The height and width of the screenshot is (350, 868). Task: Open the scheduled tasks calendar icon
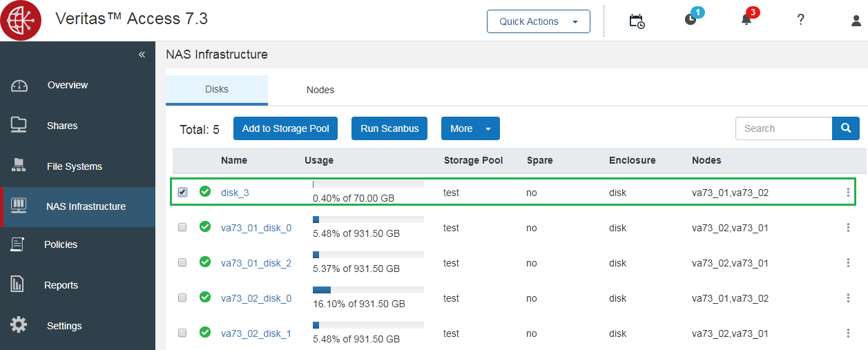click(637, 21)
